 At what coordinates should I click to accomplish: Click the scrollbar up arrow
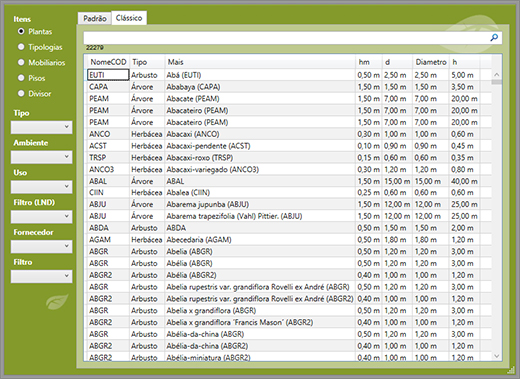click(496, 75)
